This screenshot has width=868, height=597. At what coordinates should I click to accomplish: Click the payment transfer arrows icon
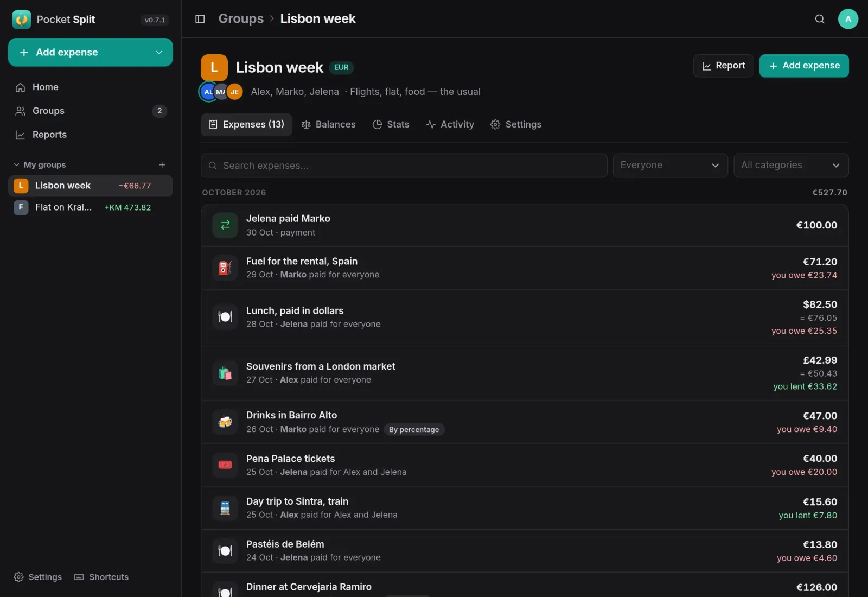pos(225,225)
